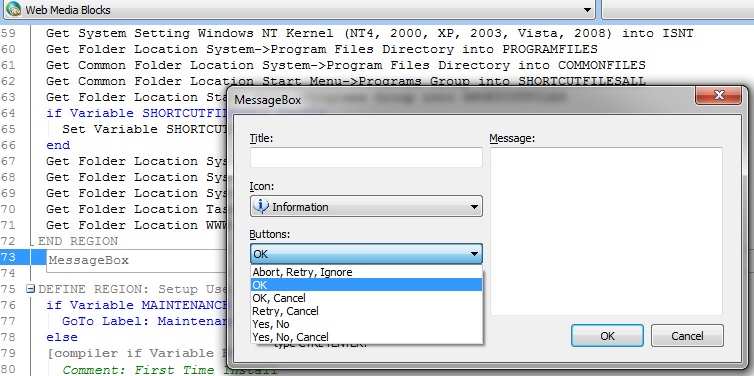Click inside the Message text area
754x376 pixels.
606,231
